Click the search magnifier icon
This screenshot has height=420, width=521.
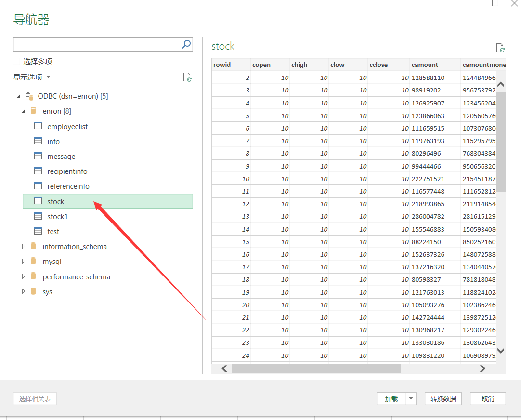pyautogui.click(x=186, y=44)
